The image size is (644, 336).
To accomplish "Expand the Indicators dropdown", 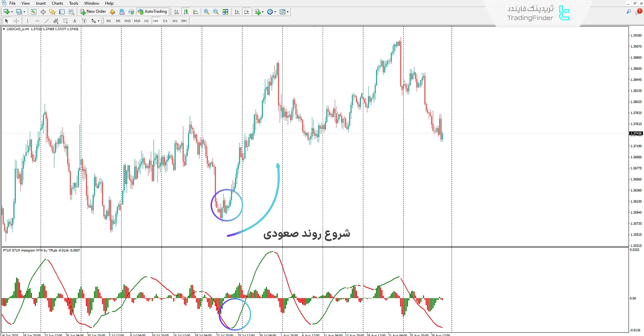I will (262, 12).
